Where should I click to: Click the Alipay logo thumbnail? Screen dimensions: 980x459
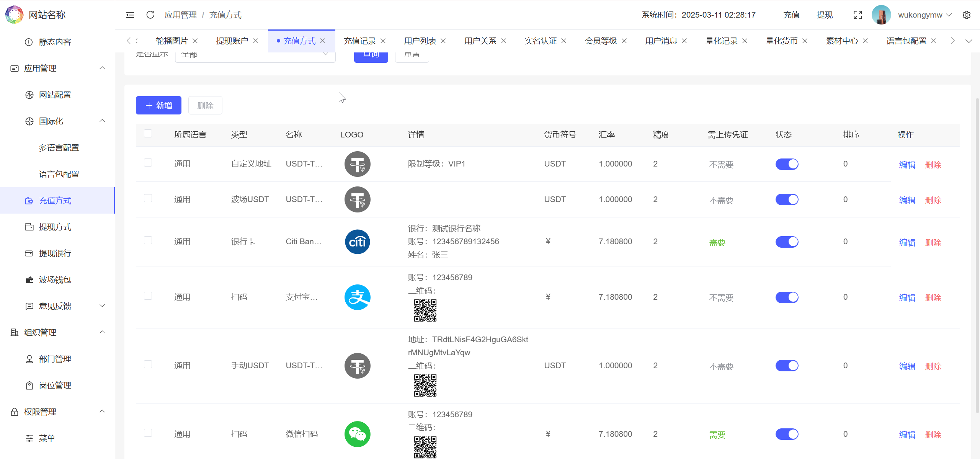click(357, 297)
